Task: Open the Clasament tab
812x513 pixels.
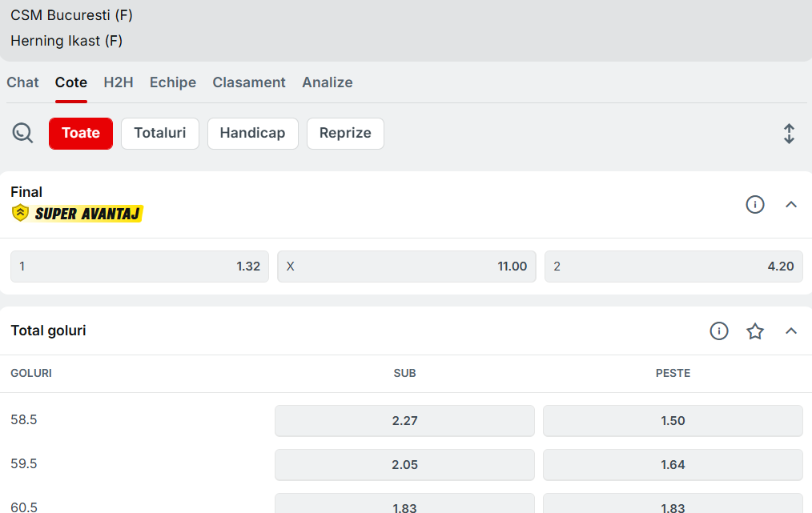Action: point(249,82)
